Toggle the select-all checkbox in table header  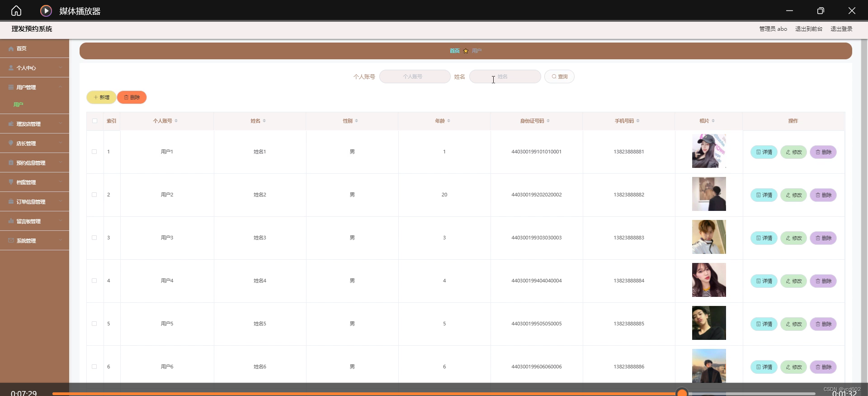click(94, 121)
